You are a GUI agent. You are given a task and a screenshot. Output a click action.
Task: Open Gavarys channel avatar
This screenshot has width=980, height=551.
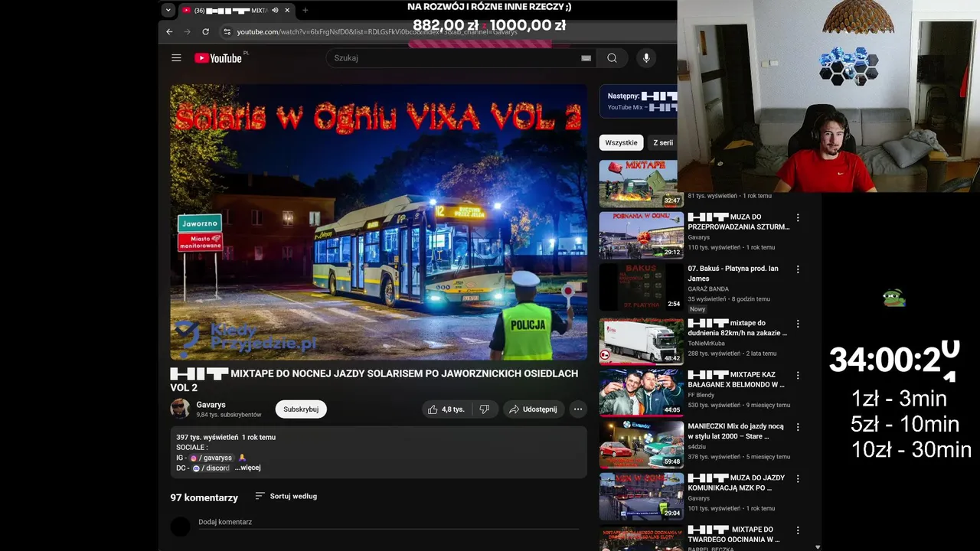click(180, 409)
